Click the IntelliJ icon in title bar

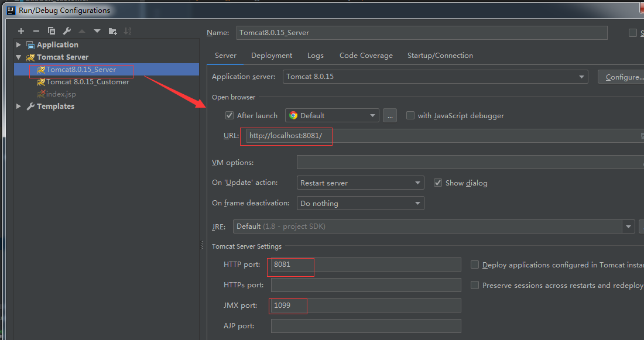(x=11, y=11)
